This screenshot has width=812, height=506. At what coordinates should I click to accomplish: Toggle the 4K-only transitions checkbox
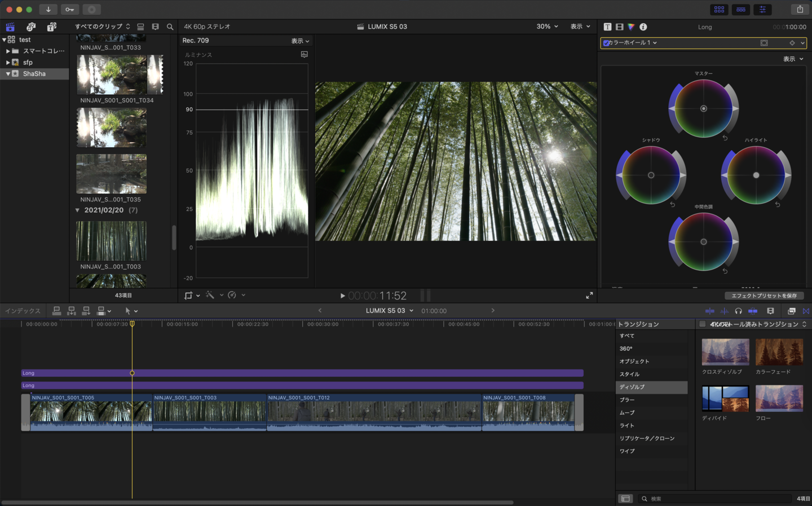(x=702, y=324)
